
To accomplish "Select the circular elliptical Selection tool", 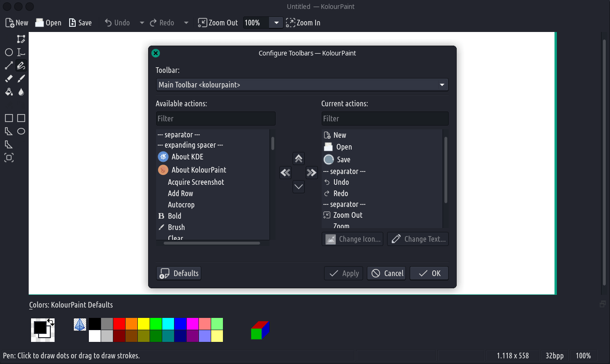I will pos(9,52).
